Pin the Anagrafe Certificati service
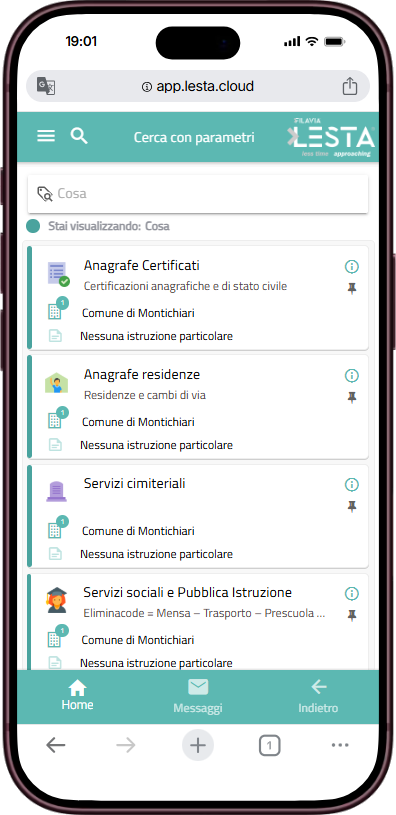 coord(352,288)
